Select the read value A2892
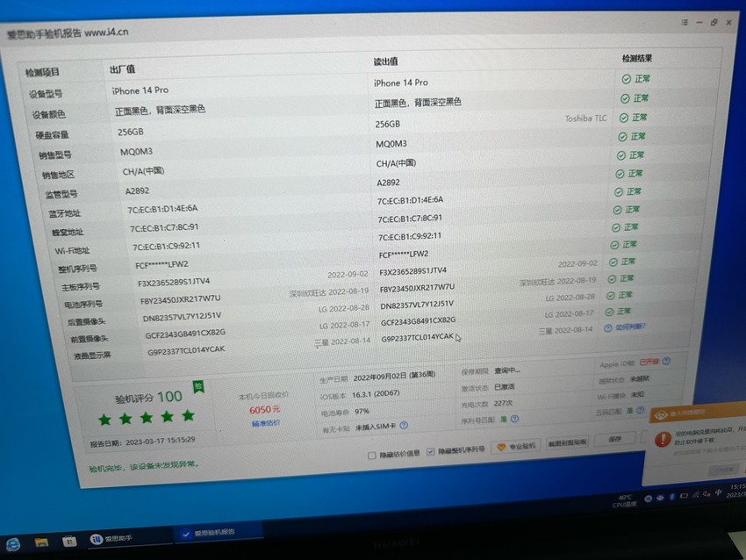Screen dimensions: 746x560 (388, 183)
